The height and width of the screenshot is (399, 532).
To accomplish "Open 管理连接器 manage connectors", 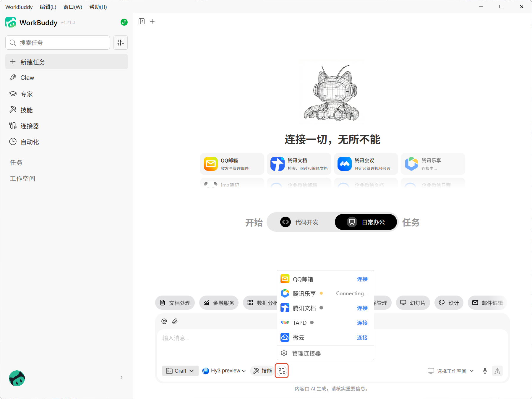I will (x=325, y=353).
